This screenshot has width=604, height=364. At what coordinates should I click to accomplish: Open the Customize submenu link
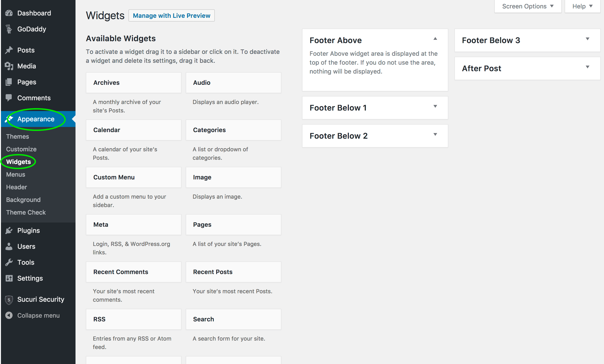(21, 149)
